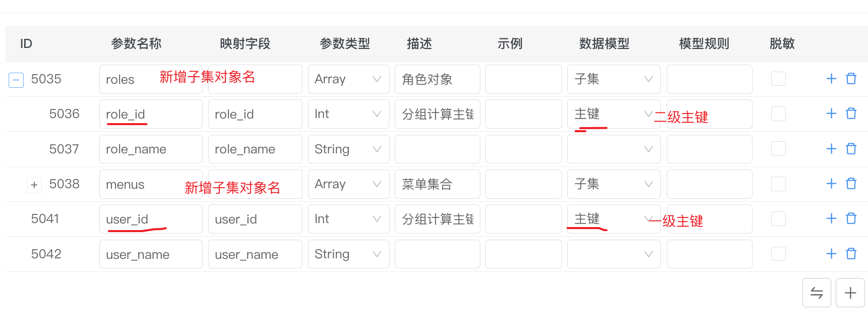Viewport: 868px width, 331px height.
Task: Enable the 脱敏 checkbox for row 5035
Action: [778, 79]
